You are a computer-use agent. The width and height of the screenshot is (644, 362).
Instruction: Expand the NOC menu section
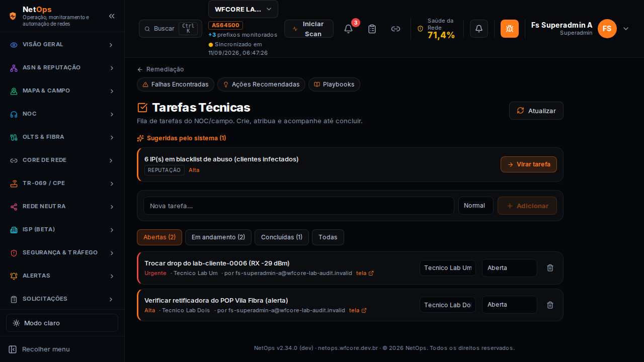[111, 114]
